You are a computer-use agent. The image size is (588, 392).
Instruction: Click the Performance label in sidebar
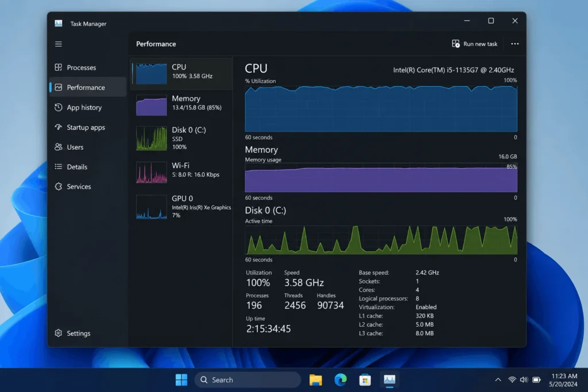tap(86, 87)
